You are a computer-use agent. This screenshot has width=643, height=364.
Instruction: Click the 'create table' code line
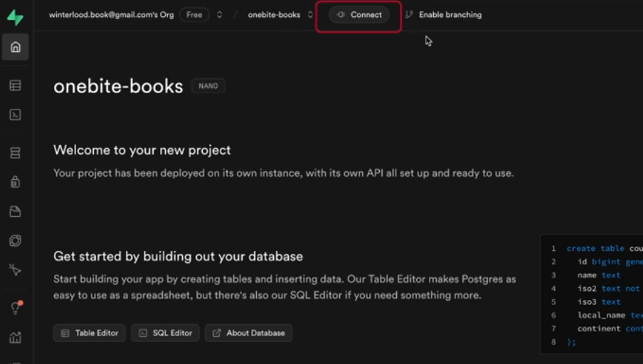(x=605, y=248)
